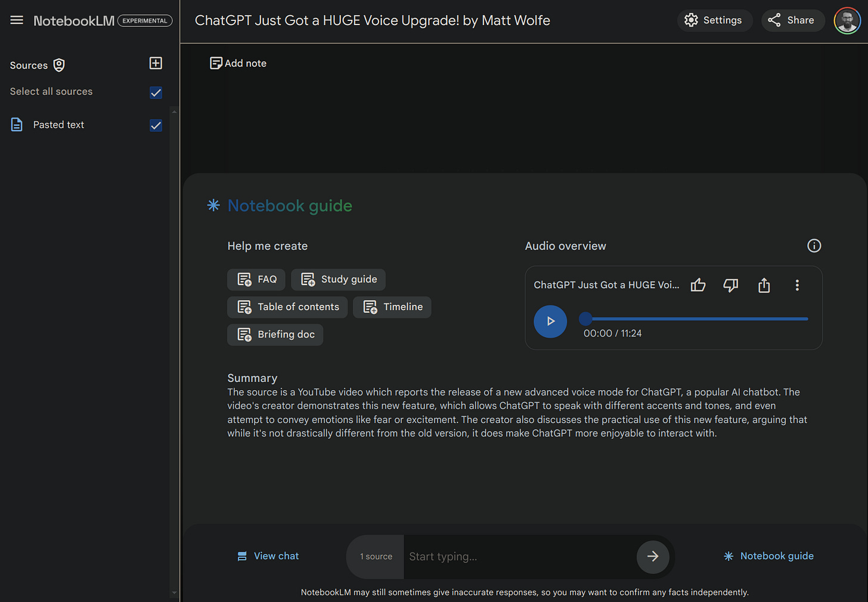Uncheck the Pasted text source checkbox
Screen dimensions: 868x602
coord(156,125)
